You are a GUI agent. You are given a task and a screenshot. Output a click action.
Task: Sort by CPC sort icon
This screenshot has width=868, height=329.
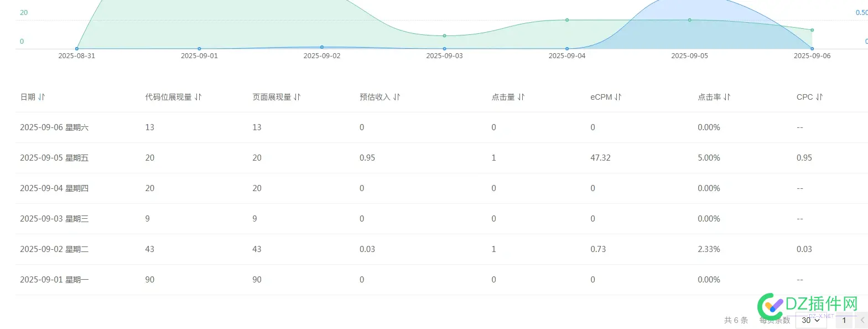point(819,97)
